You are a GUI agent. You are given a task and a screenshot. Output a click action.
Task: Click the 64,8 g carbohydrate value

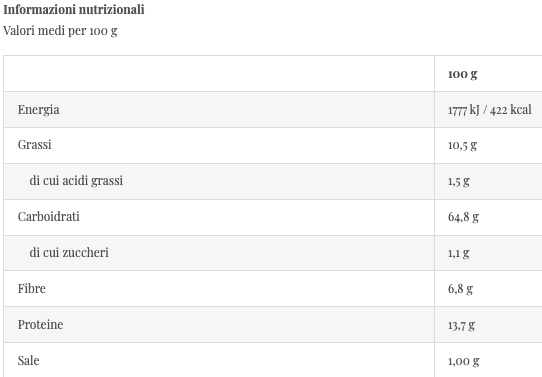(x=463, y=217)
